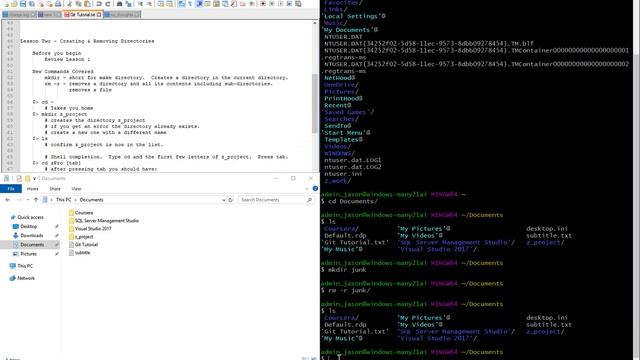Click the Notepad++ scrollbar up arrow
Viewport: 640px width, 360px height.
315,23
